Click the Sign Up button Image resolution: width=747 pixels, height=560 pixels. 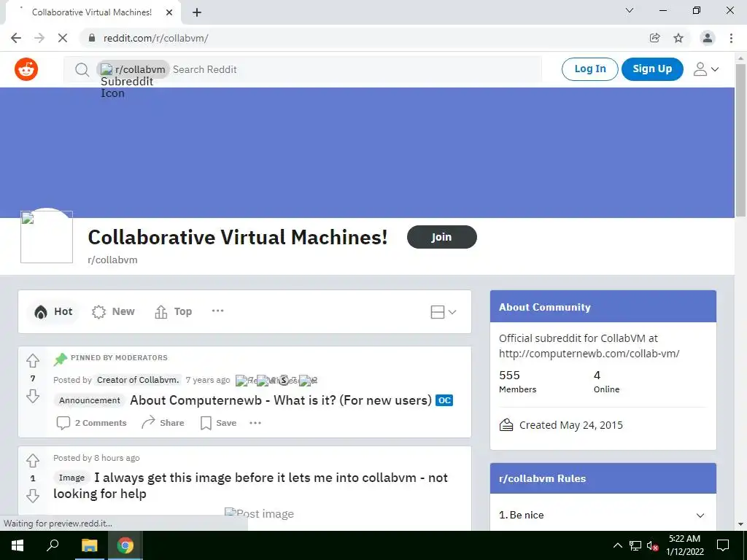tap(652, 69)
